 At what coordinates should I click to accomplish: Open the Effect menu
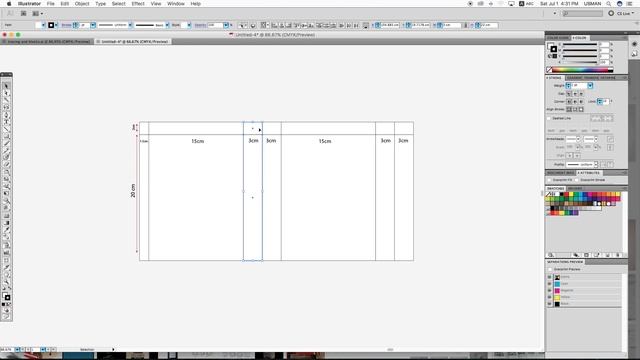138,4
